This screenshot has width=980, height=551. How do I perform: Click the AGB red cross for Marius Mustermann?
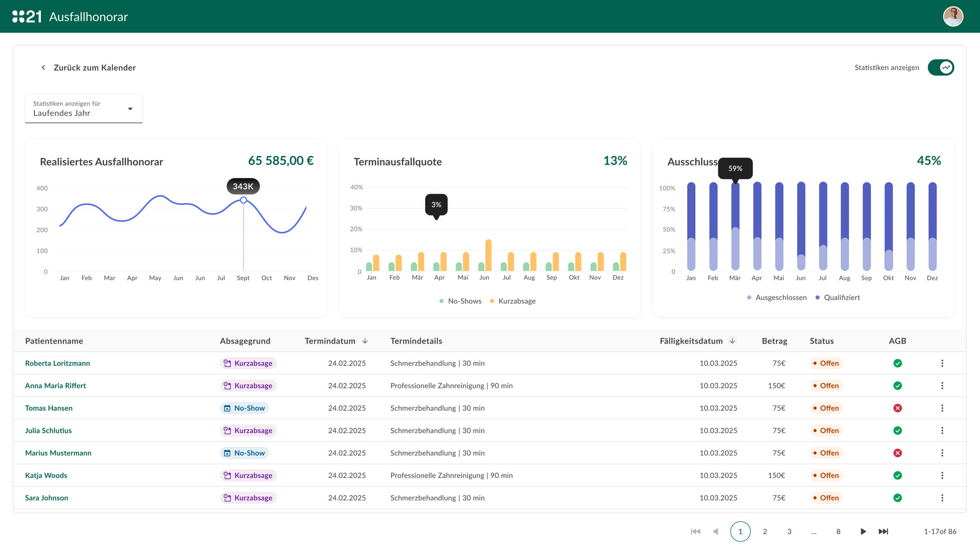coord(898,453)
